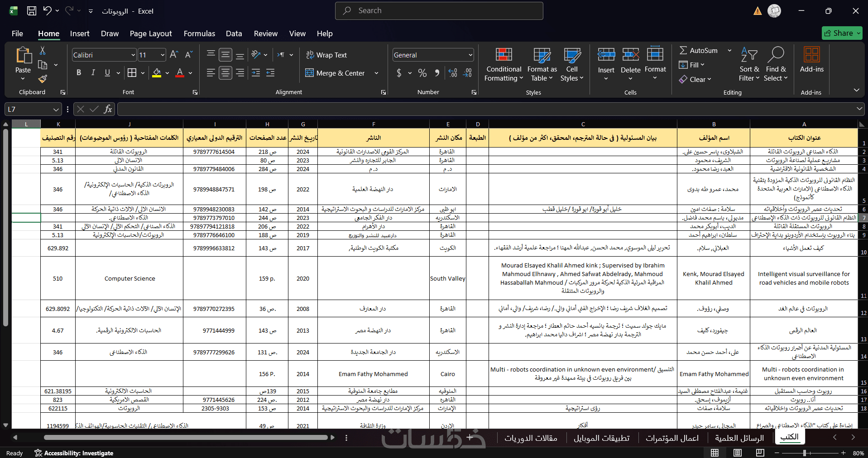Click Decrease Decimal icon
Screen dimensions: 868x458
tap(468, 73)
